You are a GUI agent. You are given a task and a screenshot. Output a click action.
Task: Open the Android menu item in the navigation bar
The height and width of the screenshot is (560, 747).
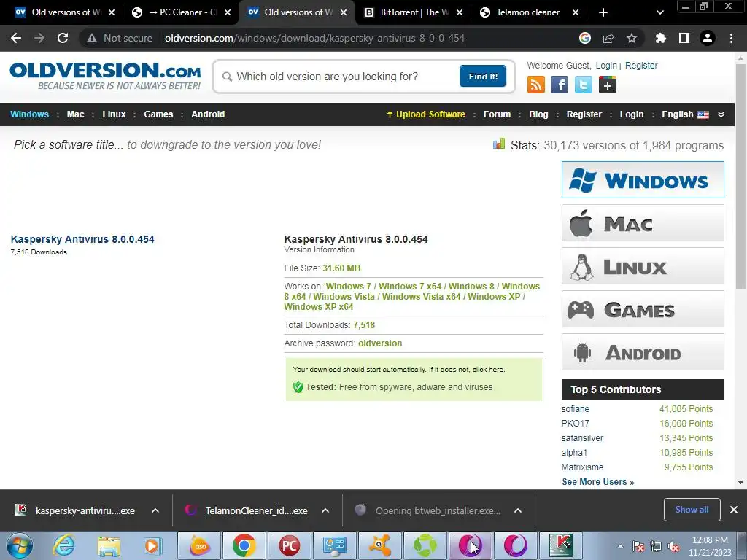(208, 114)
